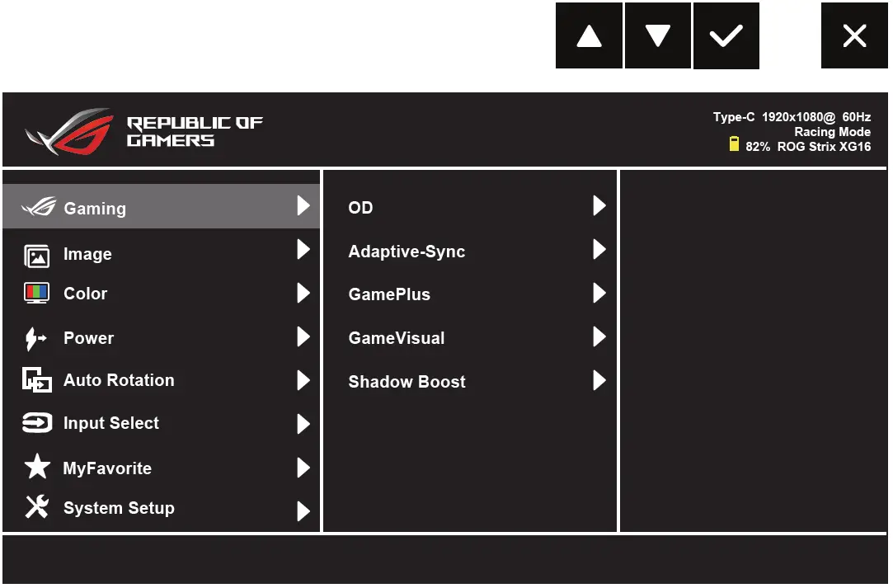The height and width of the screenshot is (588, 893).
Task: Click the Color menu monitor icon
Action: pos(37,294)
